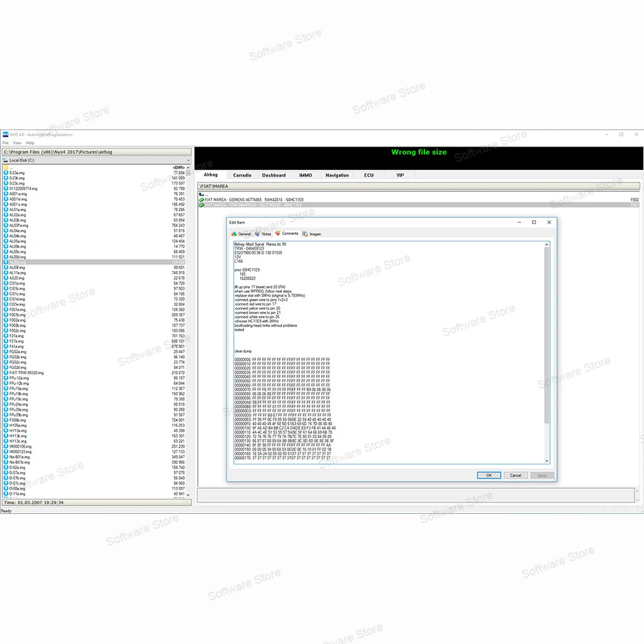
Task: Open the Images tab in Edit Item
Action: click(312, 234)
